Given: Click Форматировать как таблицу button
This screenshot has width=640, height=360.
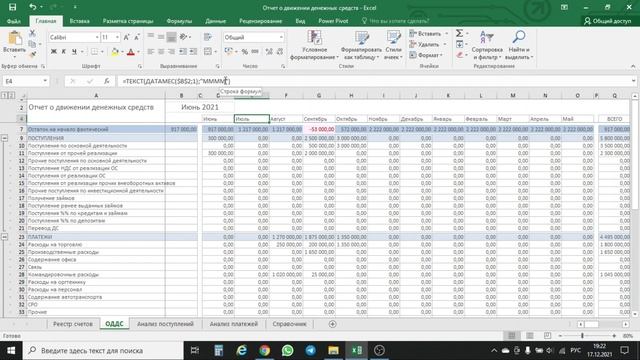Looking at the screenshot, I should point(361,45).
